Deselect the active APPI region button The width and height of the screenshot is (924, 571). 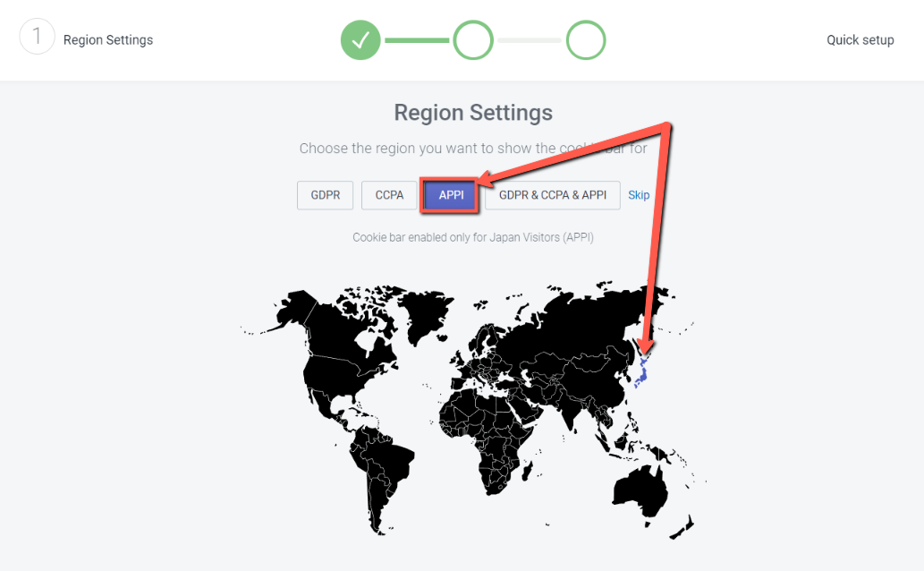click(450, 194)
